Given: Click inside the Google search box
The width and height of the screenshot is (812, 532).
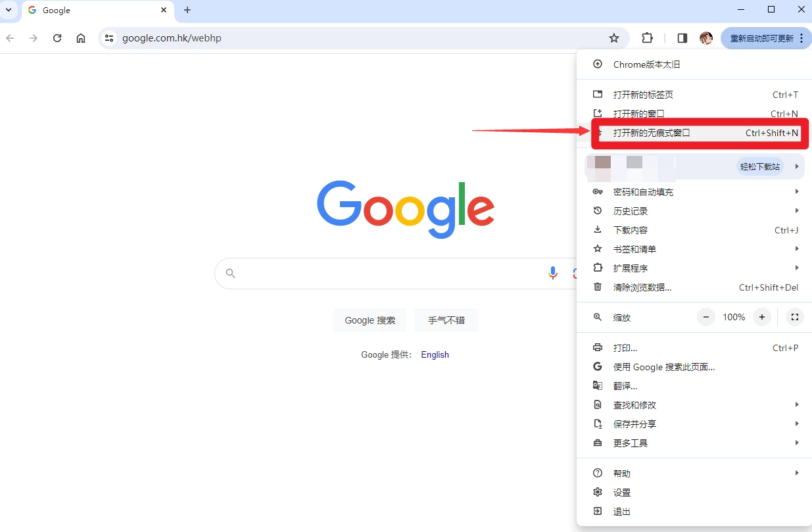Looking at the screenshot, I should click(x=388, y=273).
